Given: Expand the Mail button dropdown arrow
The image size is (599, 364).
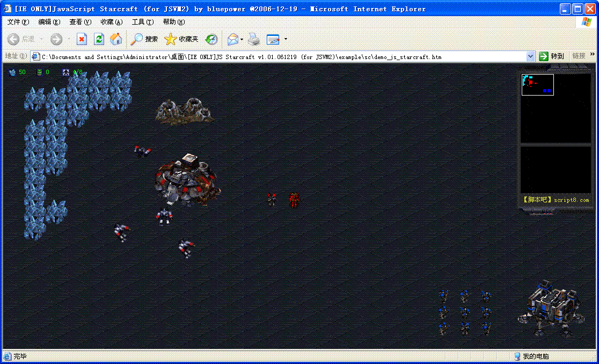Looking at the screenshot, I should 242,39.
